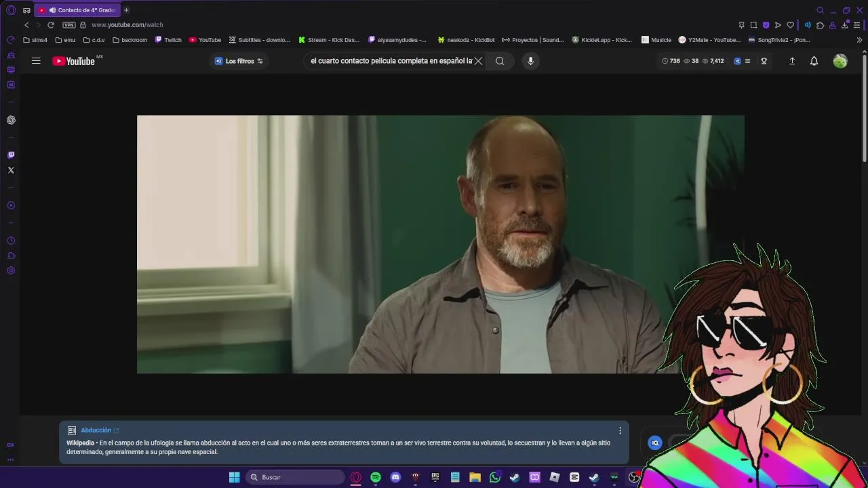Open Twitch in Opera sidebar
Viewport: 868px width, 488px height.
tap(11, 155)
